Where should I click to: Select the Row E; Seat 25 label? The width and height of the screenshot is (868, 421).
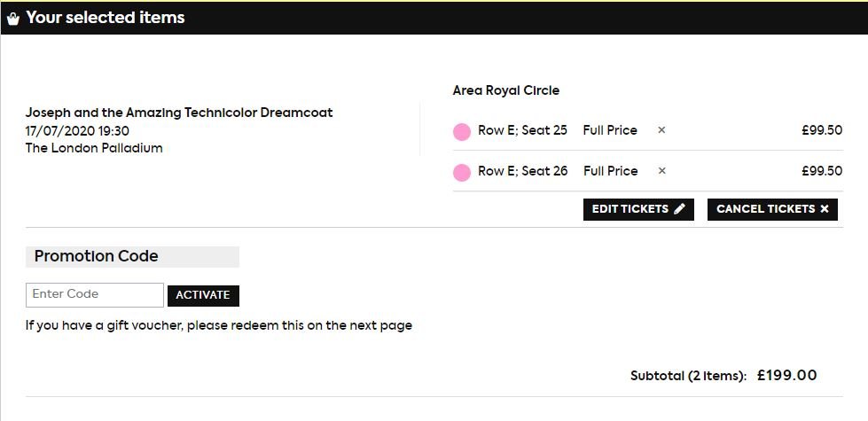click(x=522, y=130)
